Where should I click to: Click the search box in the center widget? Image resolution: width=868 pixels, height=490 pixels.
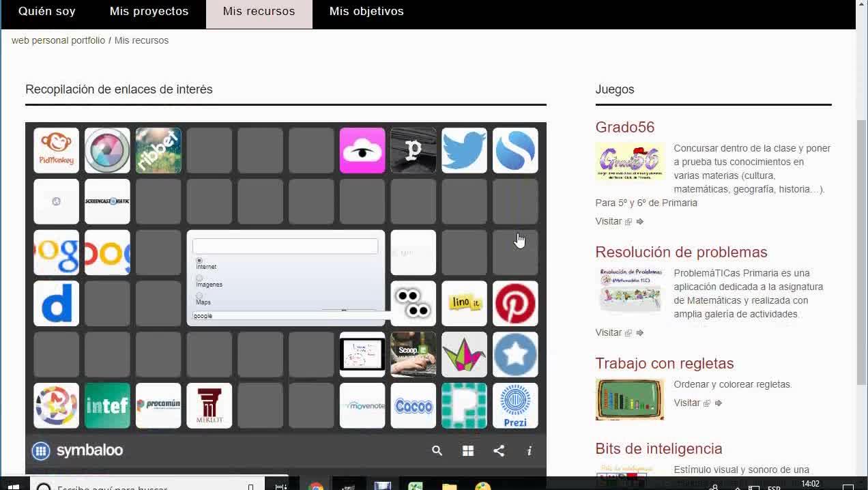pyautogui.click(x=285, y=246)
